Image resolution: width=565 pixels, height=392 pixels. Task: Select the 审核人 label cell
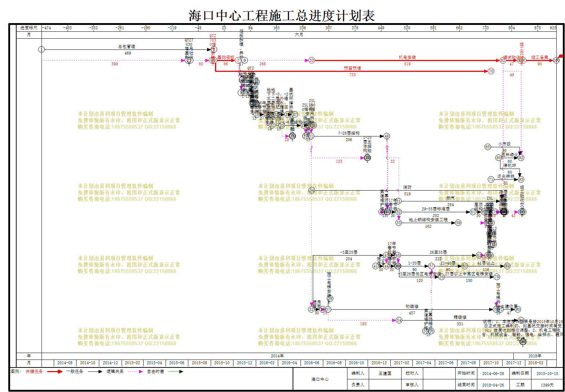pyautogui.click(x=412, y=385)
